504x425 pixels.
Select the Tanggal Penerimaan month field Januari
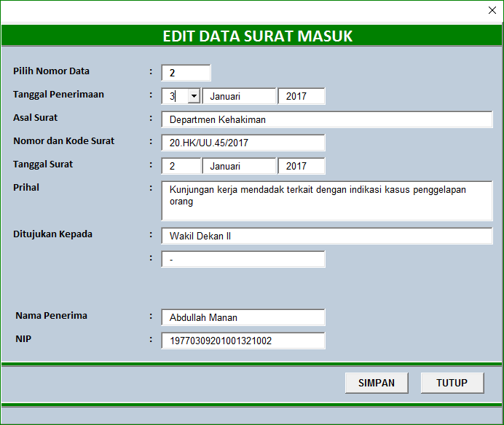click(239, 96)
